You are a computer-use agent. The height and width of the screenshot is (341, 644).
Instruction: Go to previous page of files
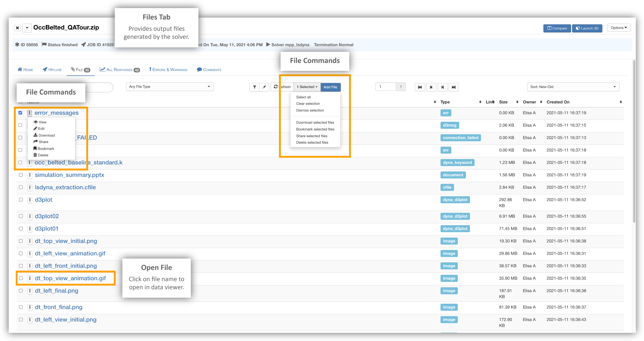431,87
